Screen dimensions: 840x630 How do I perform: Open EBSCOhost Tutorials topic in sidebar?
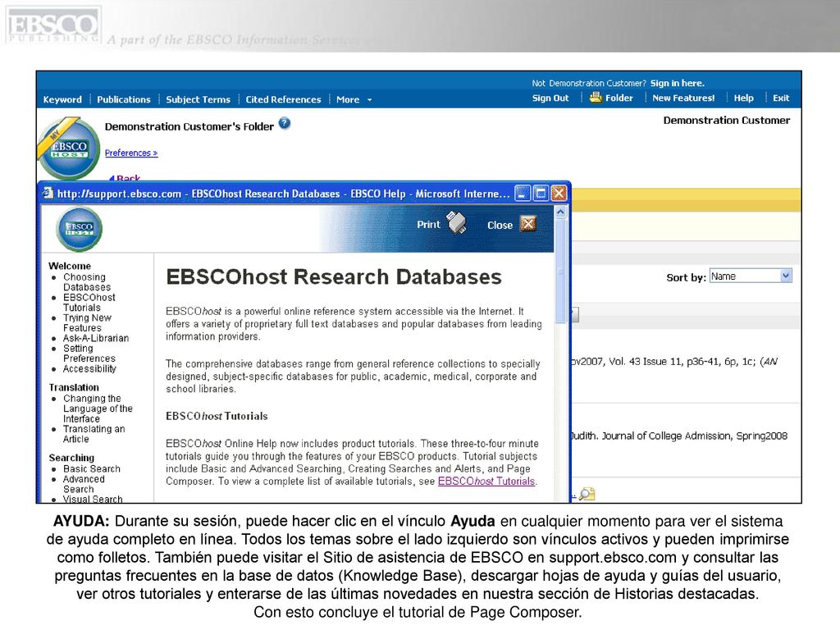point(89,302)
